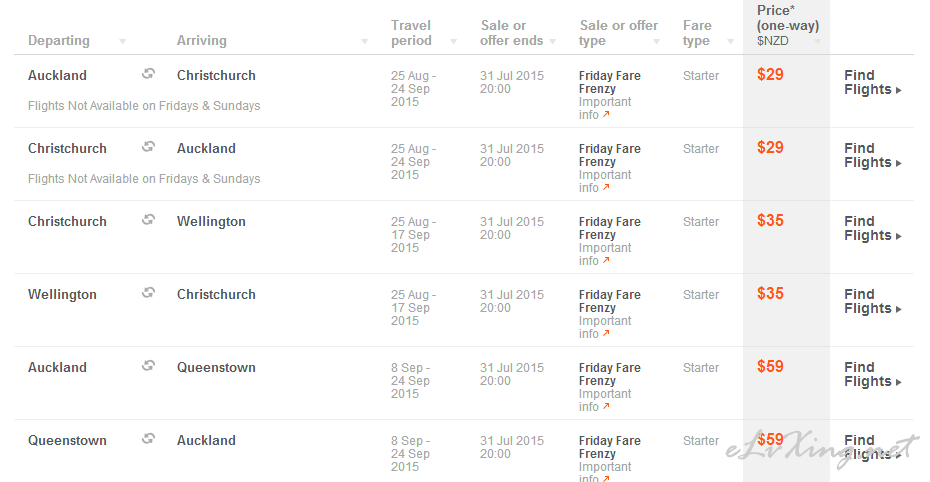
Task: Open Fare type column dropdown arrow
Action: pos(731,42)
